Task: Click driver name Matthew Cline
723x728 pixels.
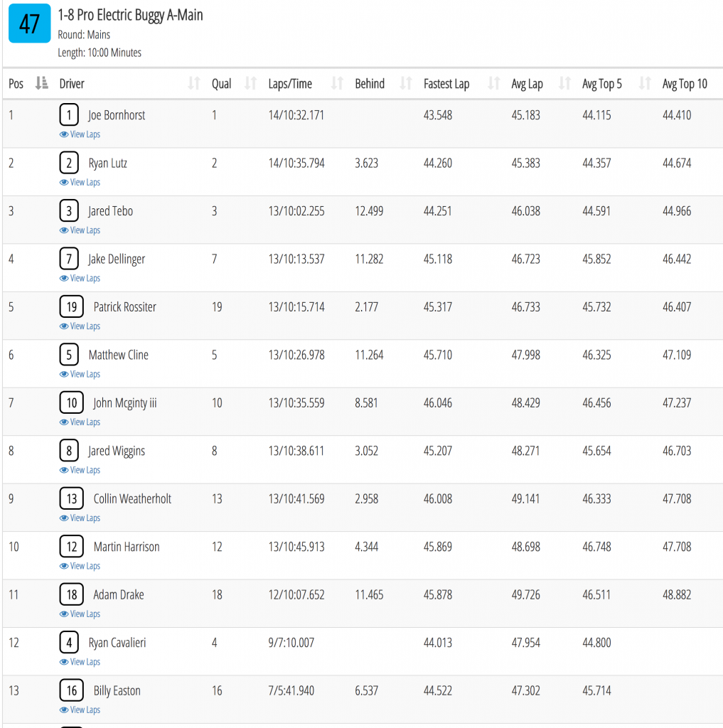Action: click(x=119, y=355)
